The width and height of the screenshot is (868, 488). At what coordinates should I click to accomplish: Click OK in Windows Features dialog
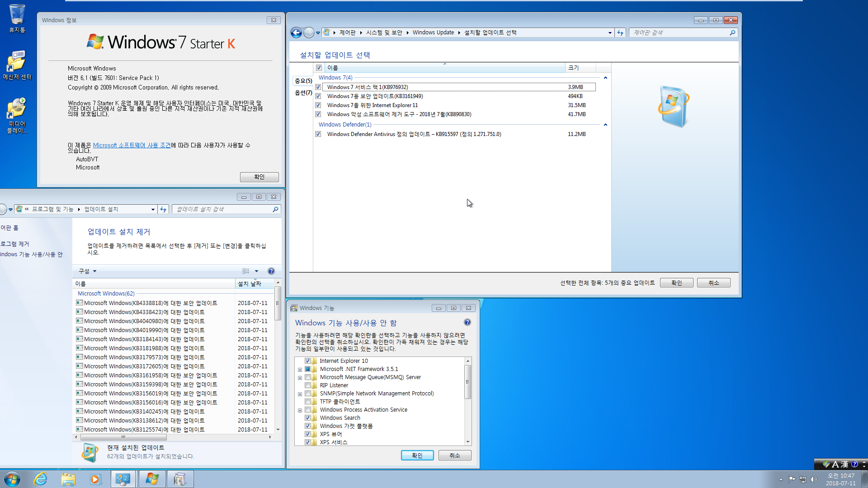[x=417, y=455]
